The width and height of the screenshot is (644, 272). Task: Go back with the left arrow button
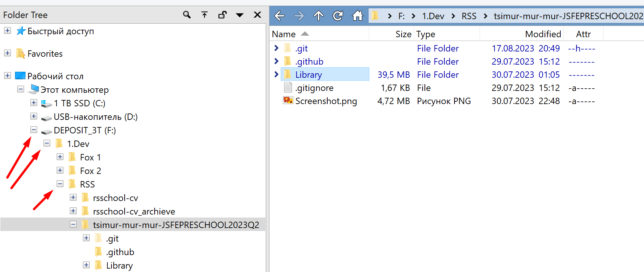[280, 16]
